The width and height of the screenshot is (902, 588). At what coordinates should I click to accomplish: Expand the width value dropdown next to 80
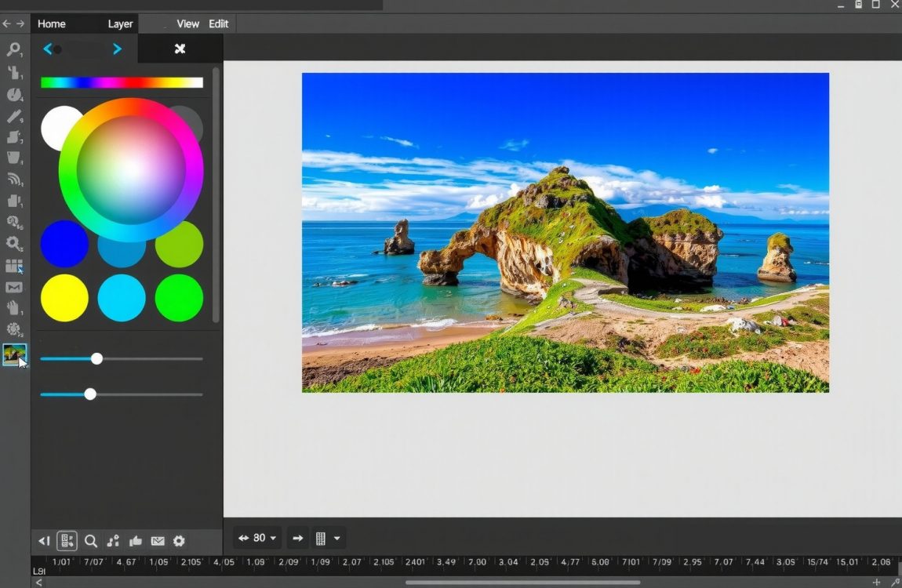click(273, 538)
